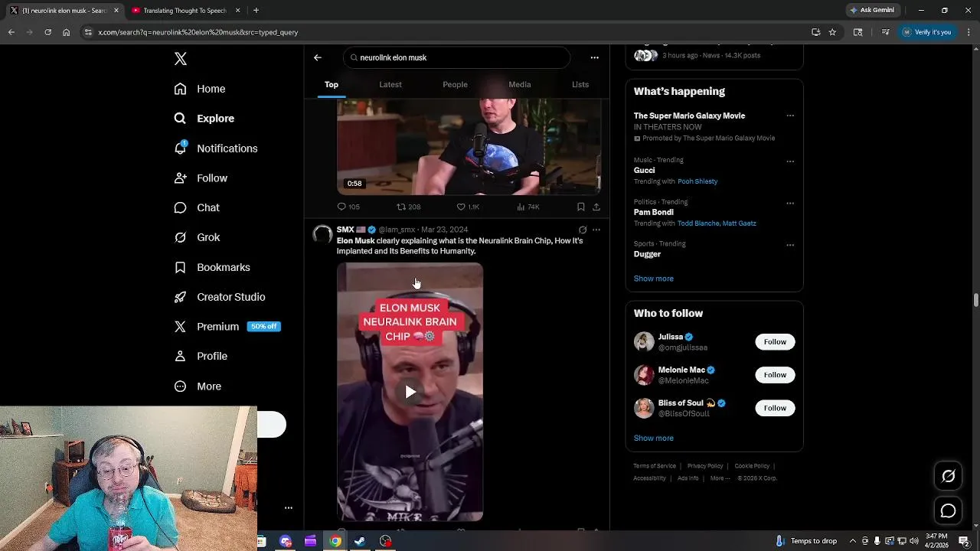The image size is (980, 551).
Task: Open the Dugger trending topic
Action: coord(647,254)
